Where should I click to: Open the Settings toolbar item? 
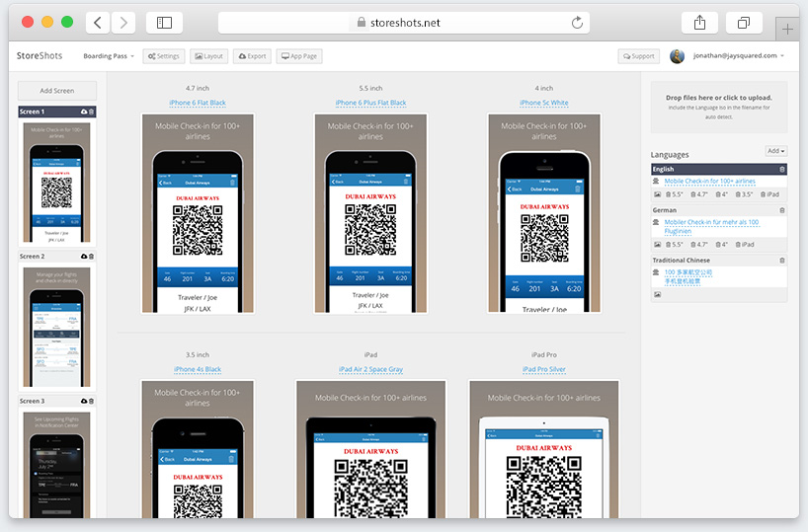click(163, 56)
